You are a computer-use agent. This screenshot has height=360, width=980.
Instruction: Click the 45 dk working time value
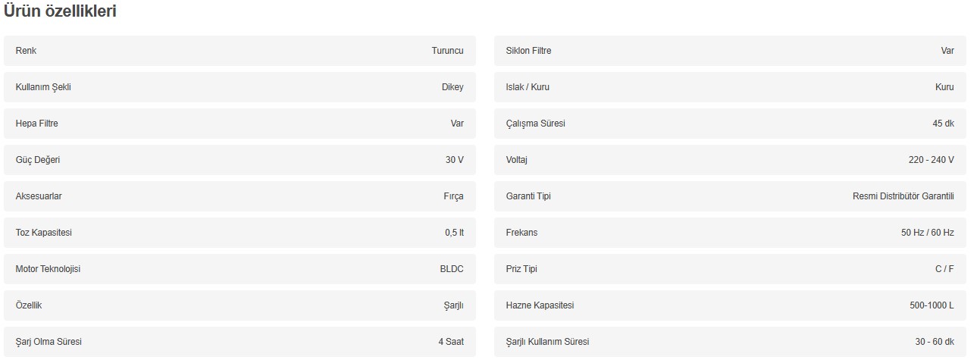(x=944, y=124)
